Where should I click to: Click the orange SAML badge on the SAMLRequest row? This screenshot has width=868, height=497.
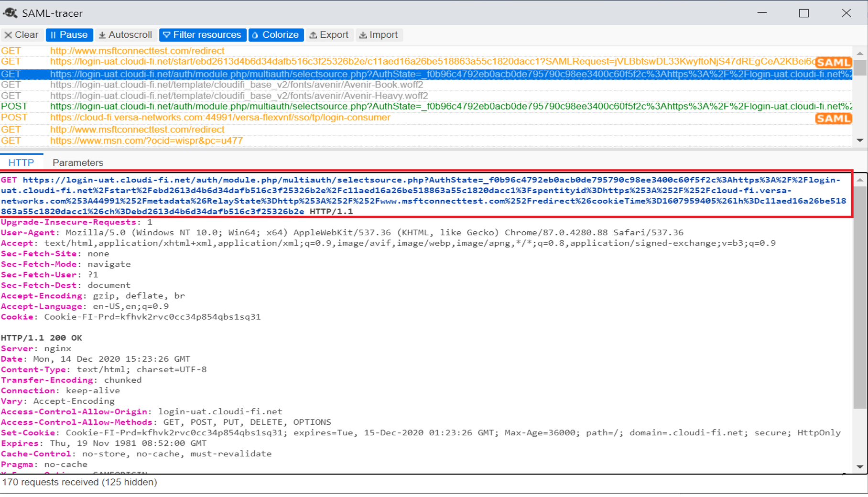click(834, 62)
